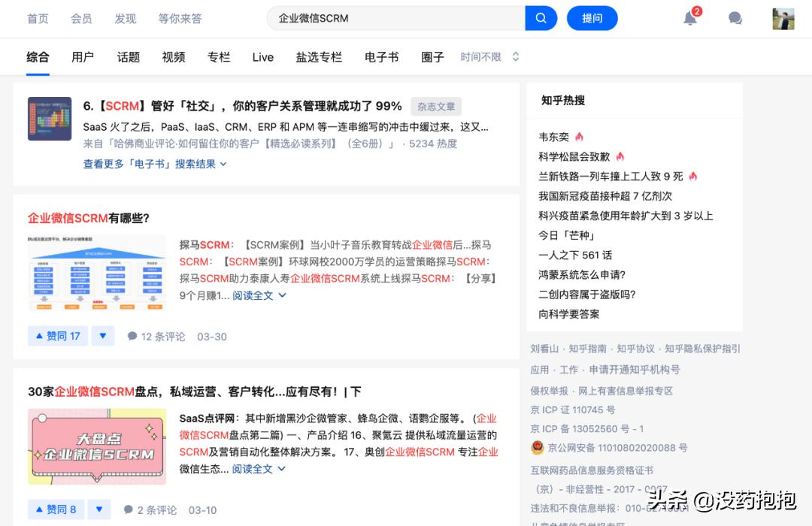Open the 等你来答 menu item

pyautogui.click(x=180, y=18)
